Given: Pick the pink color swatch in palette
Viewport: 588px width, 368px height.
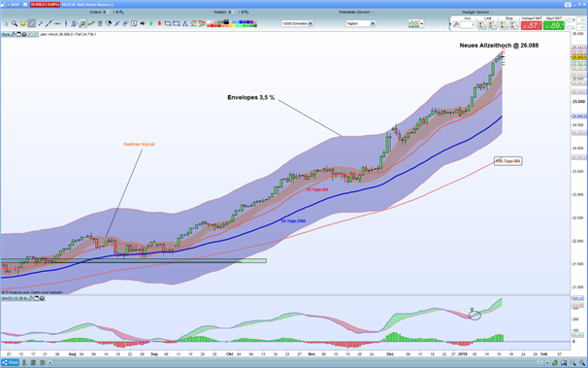Looking at the screenshot, I should click(x=255, y=21).
